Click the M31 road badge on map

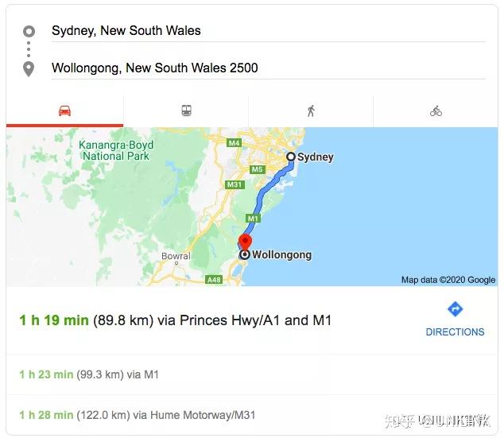[235, 184]
